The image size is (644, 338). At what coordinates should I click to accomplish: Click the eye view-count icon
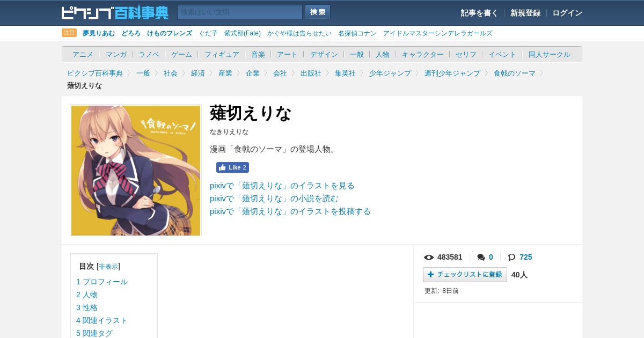tap(429, 258)
